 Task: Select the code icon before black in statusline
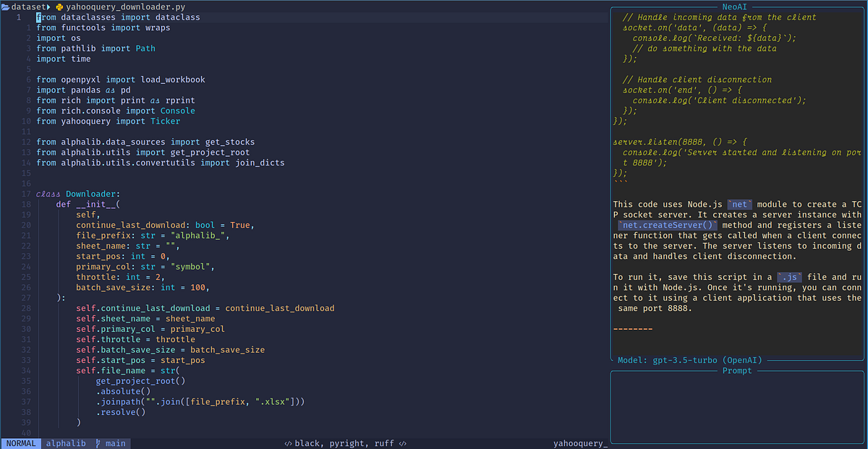pos(288,442)
